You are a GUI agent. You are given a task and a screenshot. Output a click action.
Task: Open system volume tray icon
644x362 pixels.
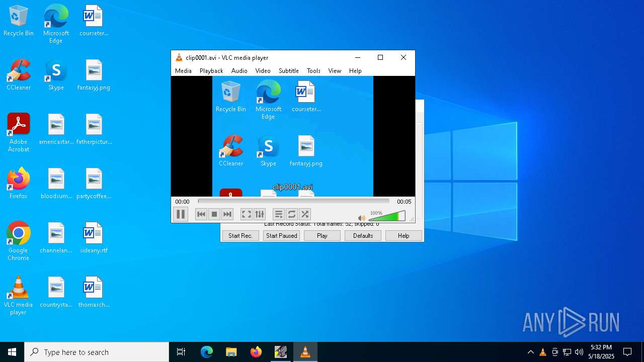point(579,352)
